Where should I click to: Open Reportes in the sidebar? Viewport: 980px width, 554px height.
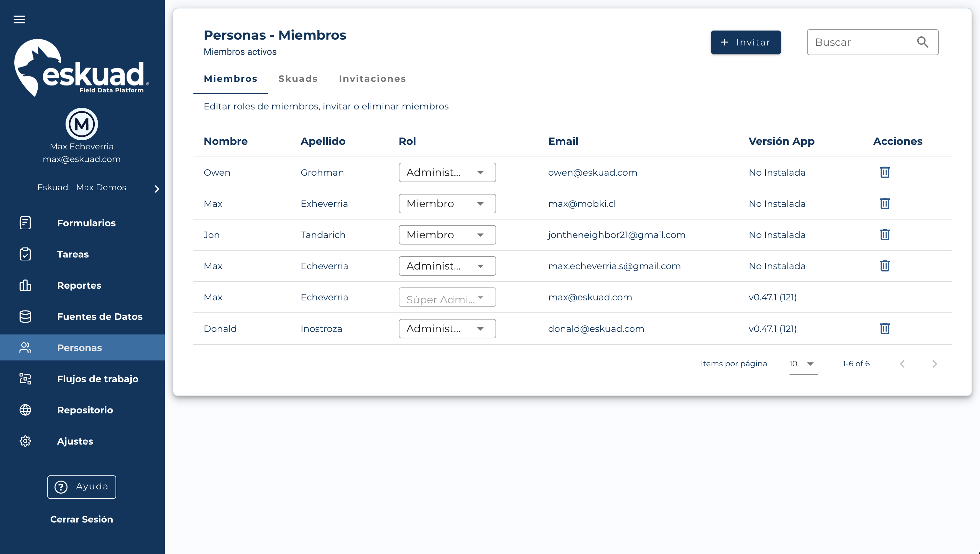(x=82, y=285)
